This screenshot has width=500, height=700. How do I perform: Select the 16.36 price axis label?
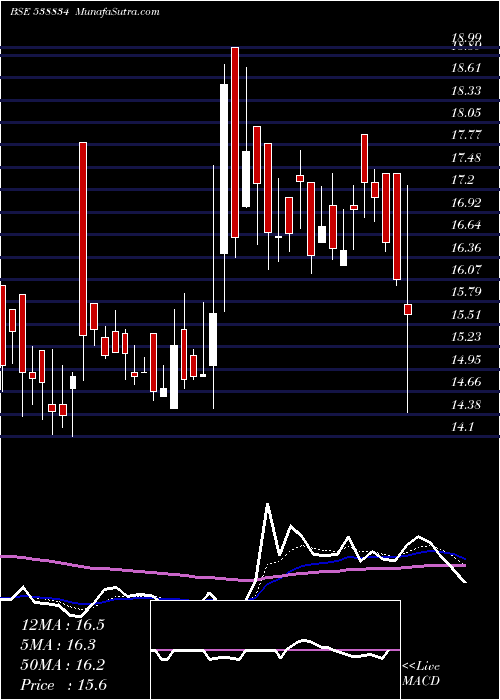click(466, 247)
